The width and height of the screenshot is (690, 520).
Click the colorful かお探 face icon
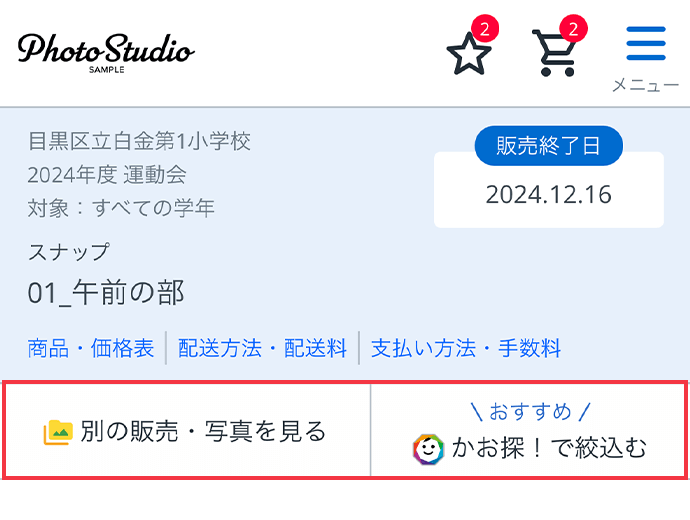click(x=428, y=449)
